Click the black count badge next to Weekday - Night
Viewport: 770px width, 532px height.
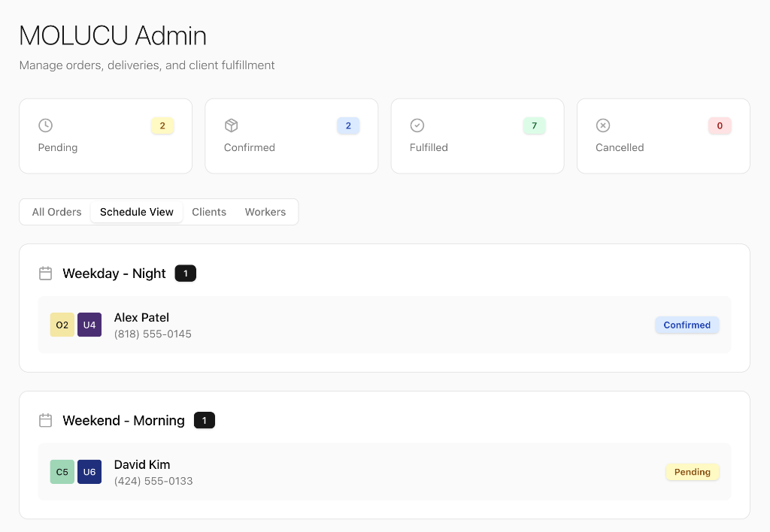[x=186, y=274]
